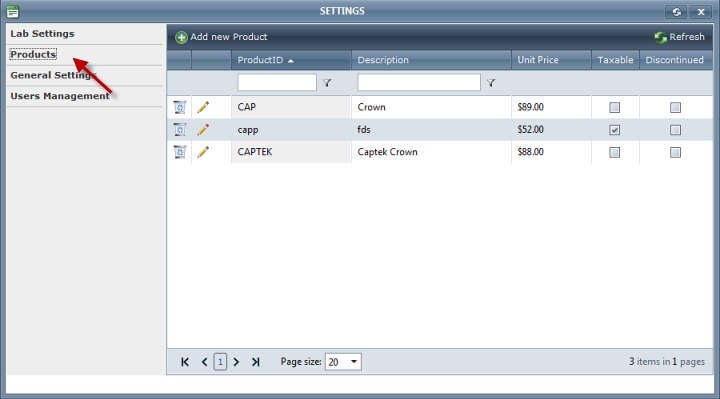Open the Description filter funnel icon
This screenshot has height=399, width=720.
point(491,83)
